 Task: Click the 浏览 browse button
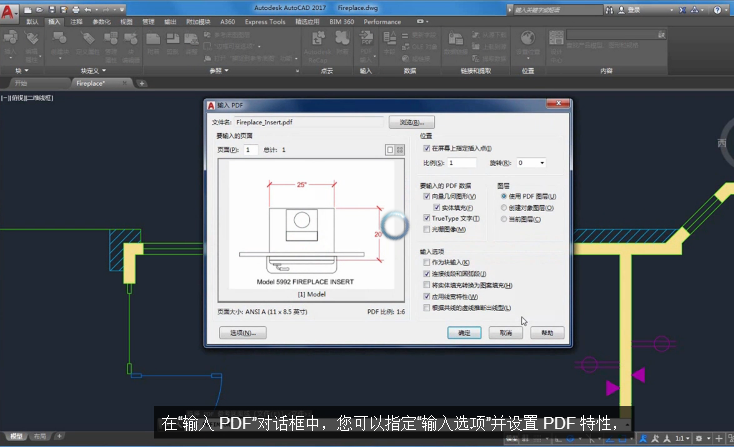[x=412, y=121]
